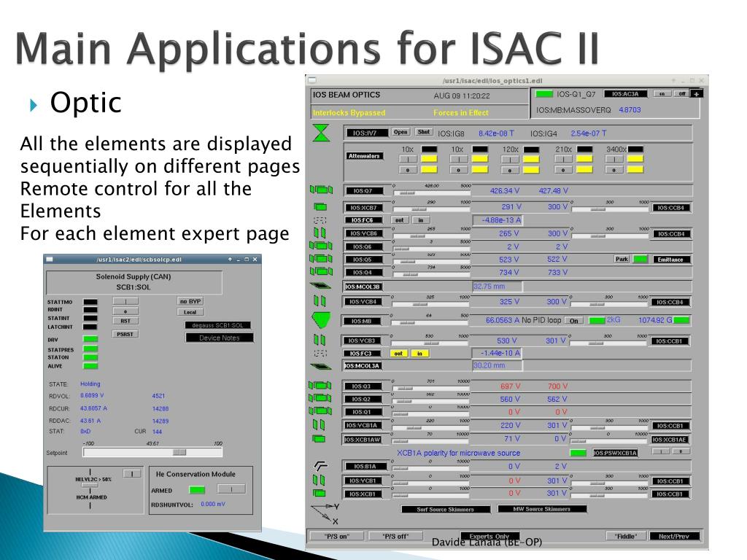Click the plates icon beside IOS:YCB4
747x560 pixels.
coord(320,301)
